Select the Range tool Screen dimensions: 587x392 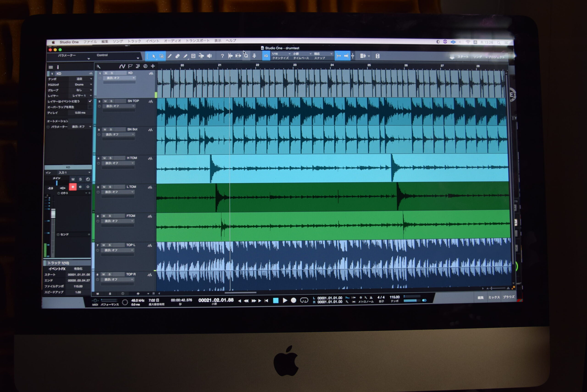162,56
